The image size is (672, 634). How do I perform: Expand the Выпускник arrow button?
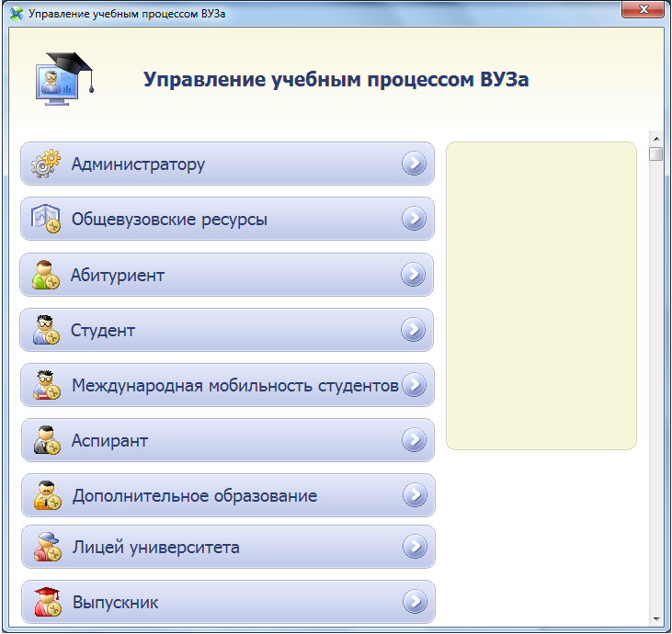(x=415, y=602)
